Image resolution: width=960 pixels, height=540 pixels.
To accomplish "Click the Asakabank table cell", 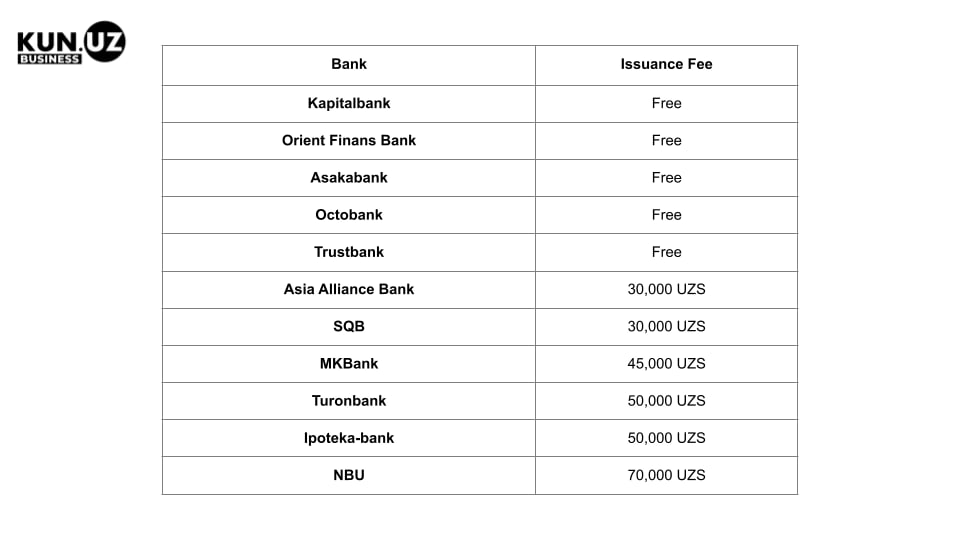I will point(349,177).
